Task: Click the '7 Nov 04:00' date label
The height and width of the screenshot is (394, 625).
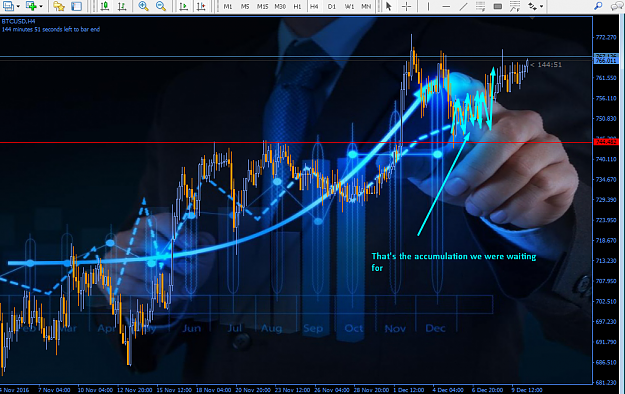Action: tap(54, 390)
